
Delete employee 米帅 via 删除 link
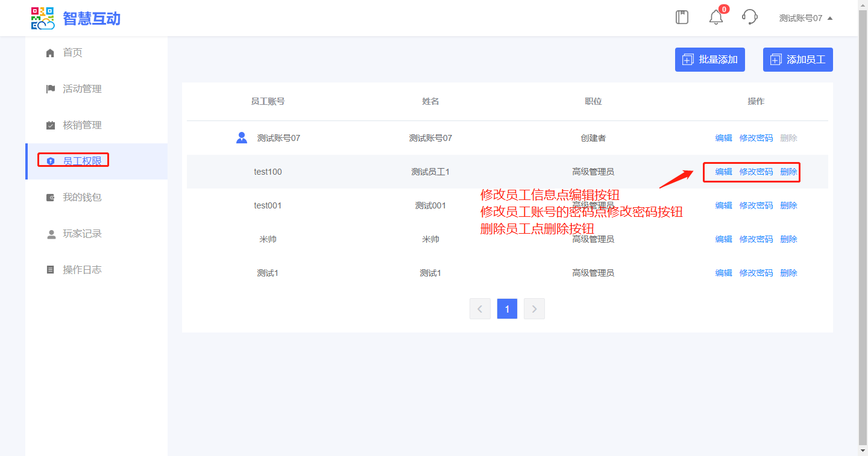pyautogui.click(x=788, y=239)
